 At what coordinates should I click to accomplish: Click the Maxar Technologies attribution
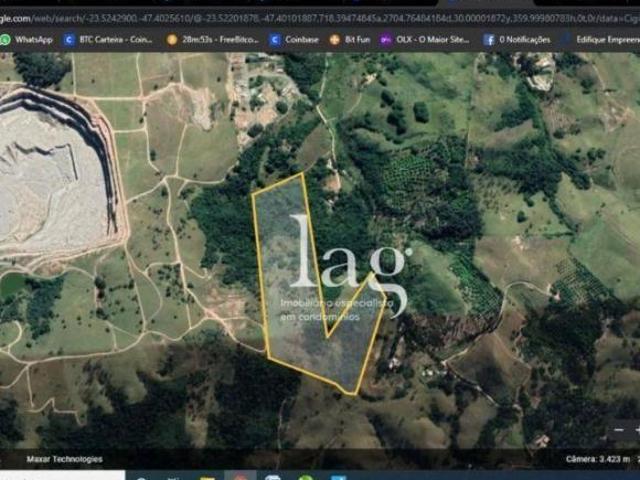pos(63,459)
